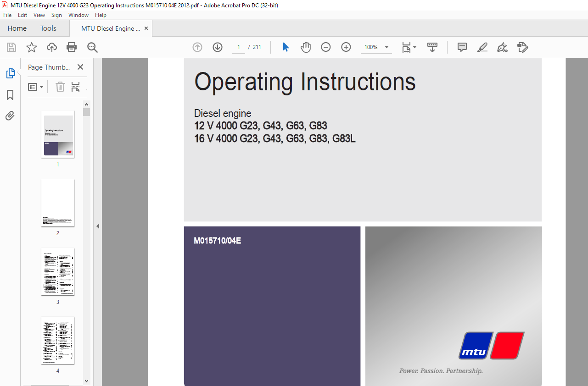Viewport: 588px width, 386px height.
Task: Open the fit page options dropdown
Action: pos(409,47)
